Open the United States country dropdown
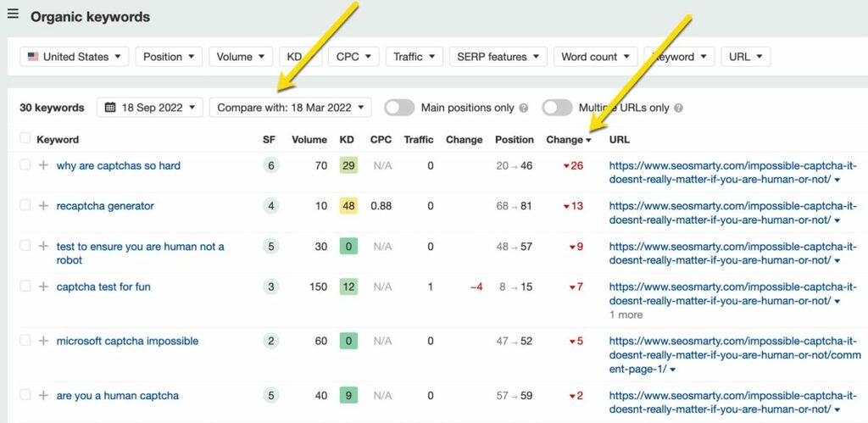Screen dimensions: 868x423 (x=75, y=57)
